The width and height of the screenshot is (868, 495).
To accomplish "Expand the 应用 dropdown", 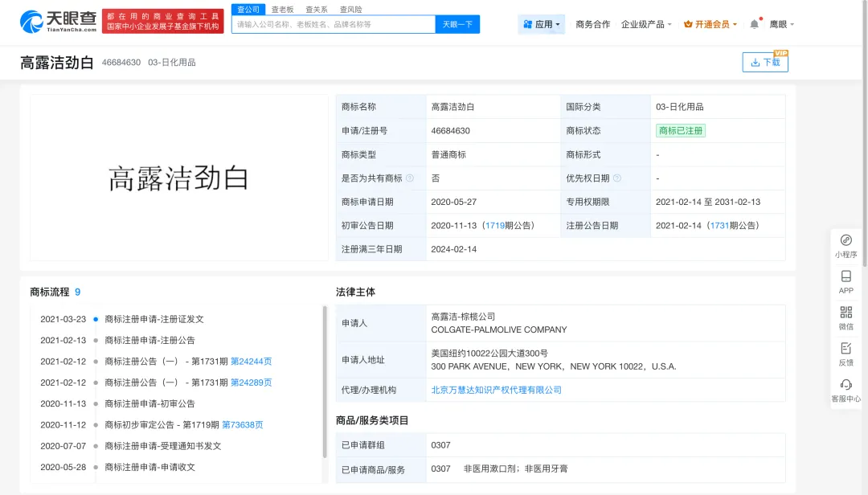I will [542, 24].
